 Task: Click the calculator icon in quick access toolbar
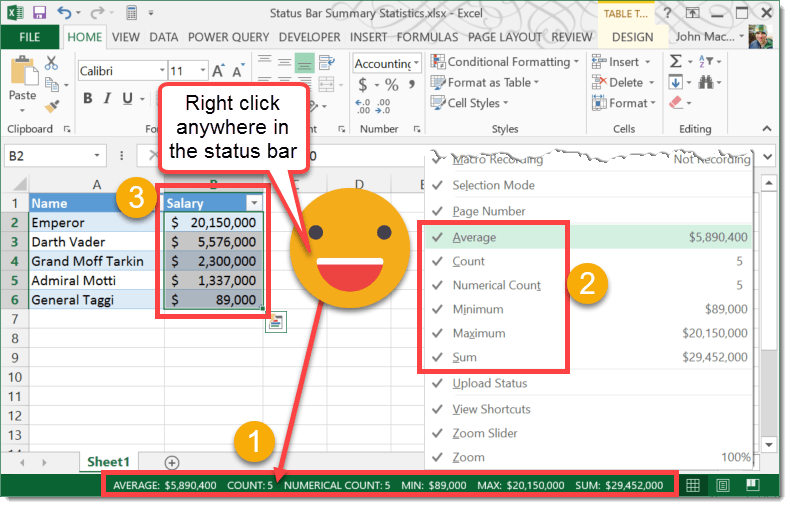(131, 13)
